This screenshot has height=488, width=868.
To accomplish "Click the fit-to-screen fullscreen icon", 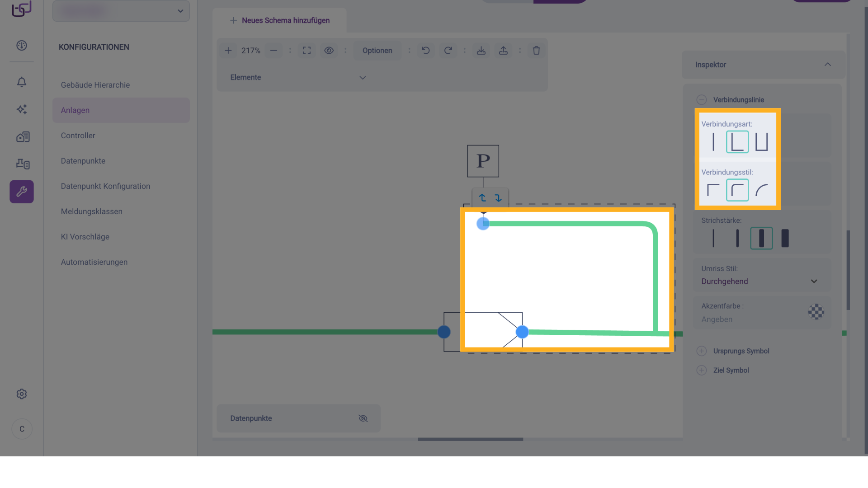I will (x=307, y=51).
